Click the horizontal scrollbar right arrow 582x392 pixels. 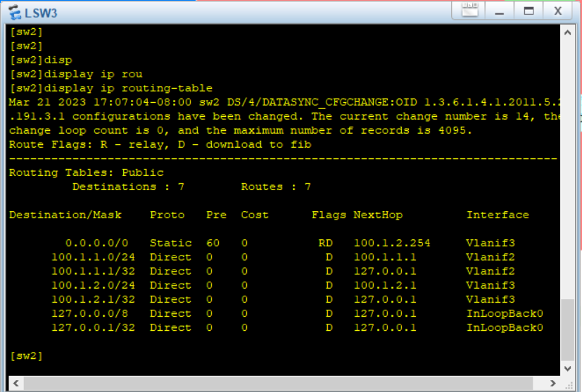(553, 383)
